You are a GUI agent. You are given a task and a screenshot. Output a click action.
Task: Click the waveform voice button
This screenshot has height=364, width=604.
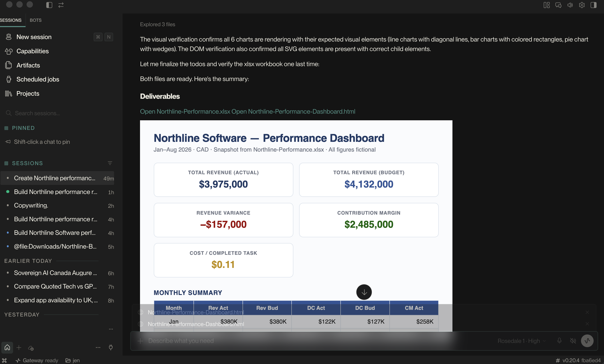(587, 341)
